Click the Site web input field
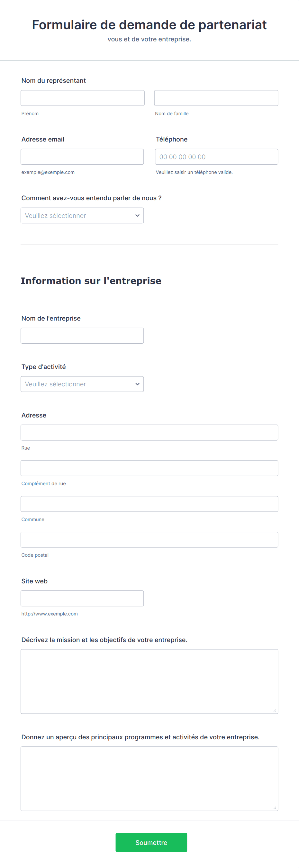The width and height of the screenshot is (299, 868). click(x=82, y=598)
